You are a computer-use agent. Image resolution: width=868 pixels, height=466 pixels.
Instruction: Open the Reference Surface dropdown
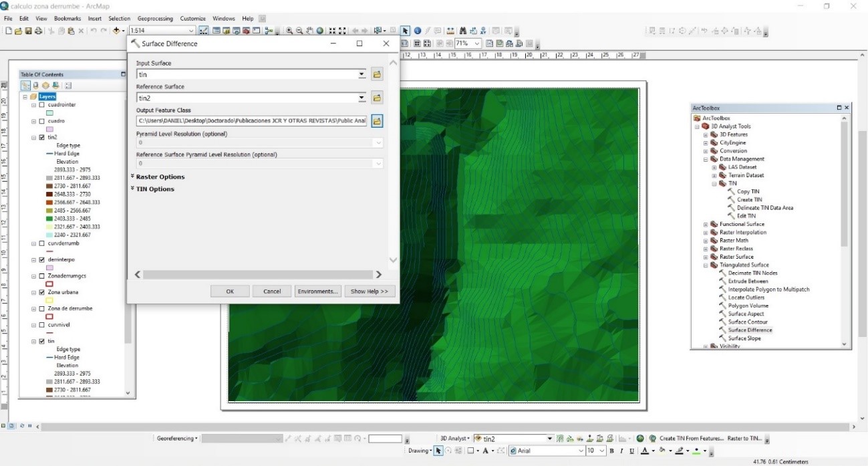(361, 98)
